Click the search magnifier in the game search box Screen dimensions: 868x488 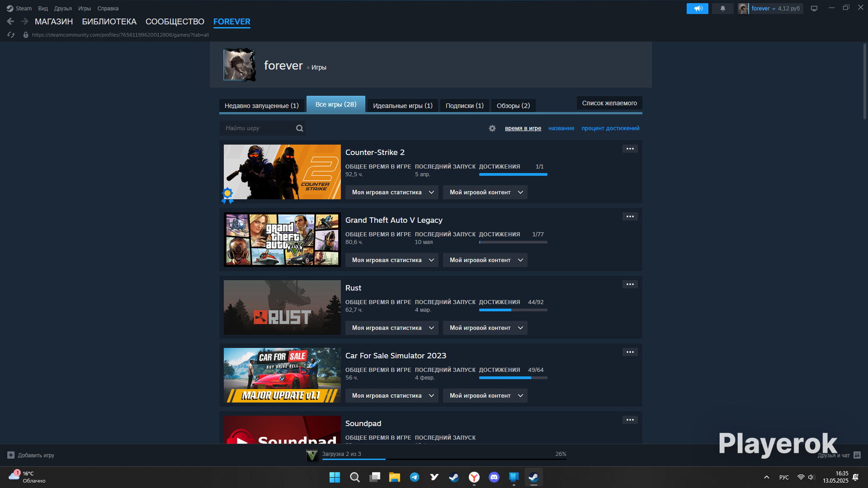[x=300, y=128]
